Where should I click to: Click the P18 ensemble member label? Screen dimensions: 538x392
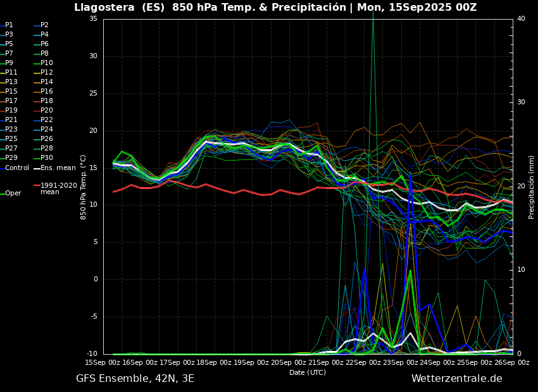47,101
